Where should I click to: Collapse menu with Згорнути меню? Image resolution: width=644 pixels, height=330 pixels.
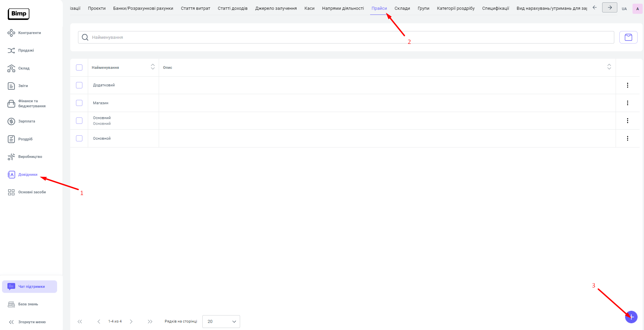(27, 322)
